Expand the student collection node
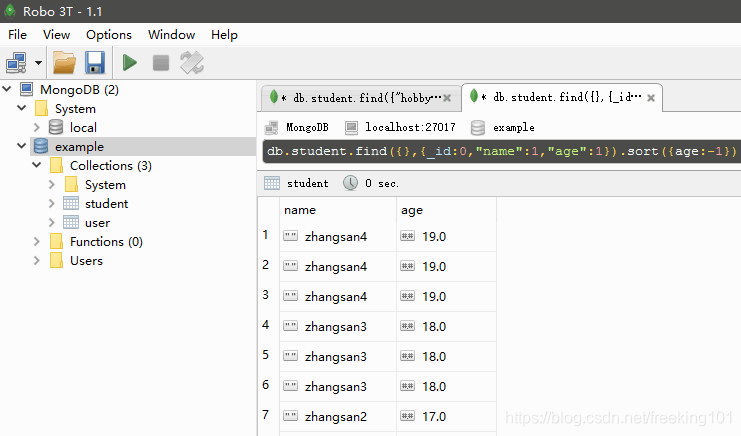Screen dimensions: 741x436 click(x=52, y=203)
